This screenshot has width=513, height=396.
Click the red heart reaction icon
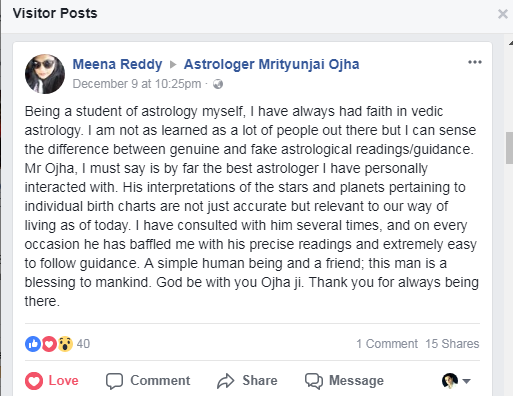[x=49, y=344]
